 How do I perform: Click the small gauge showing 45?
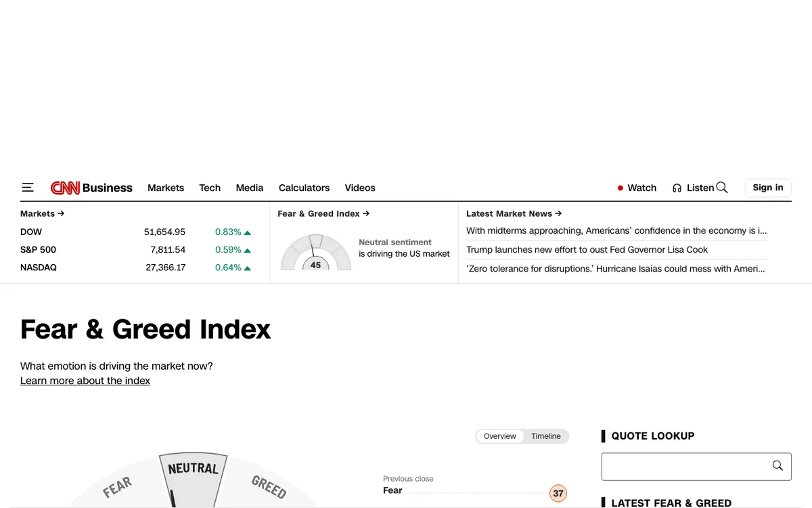click(x=316, y=252)
